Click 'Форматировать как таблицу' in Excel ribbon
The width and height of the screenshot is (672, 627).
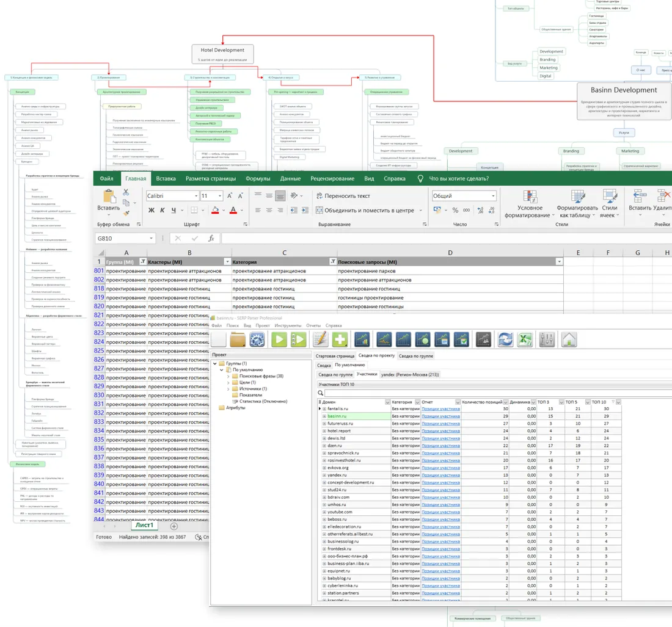[x=577, y=205]
